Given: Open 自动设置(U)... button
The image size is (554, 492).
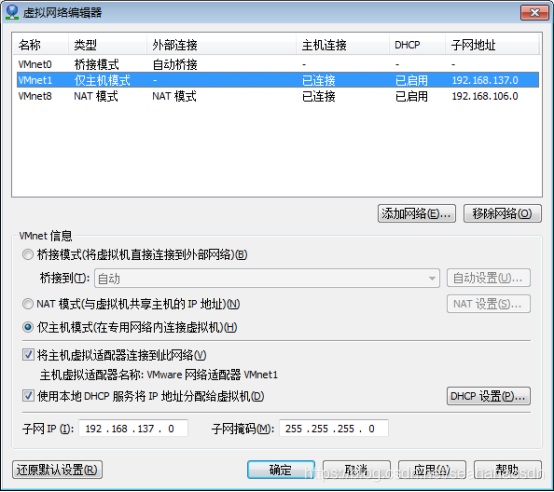Looking at the screenshot, I should point(488,278).
